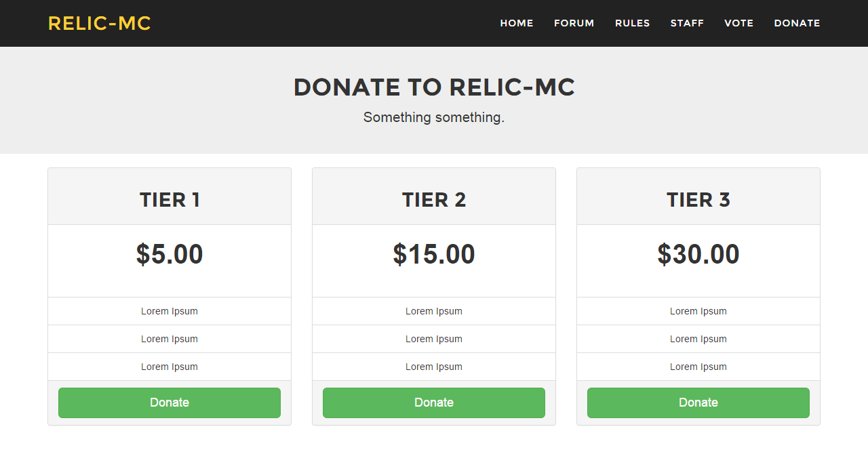Go to the Home page
The height and width of the screenshot is (452, 868).
[x=517, y=23]
